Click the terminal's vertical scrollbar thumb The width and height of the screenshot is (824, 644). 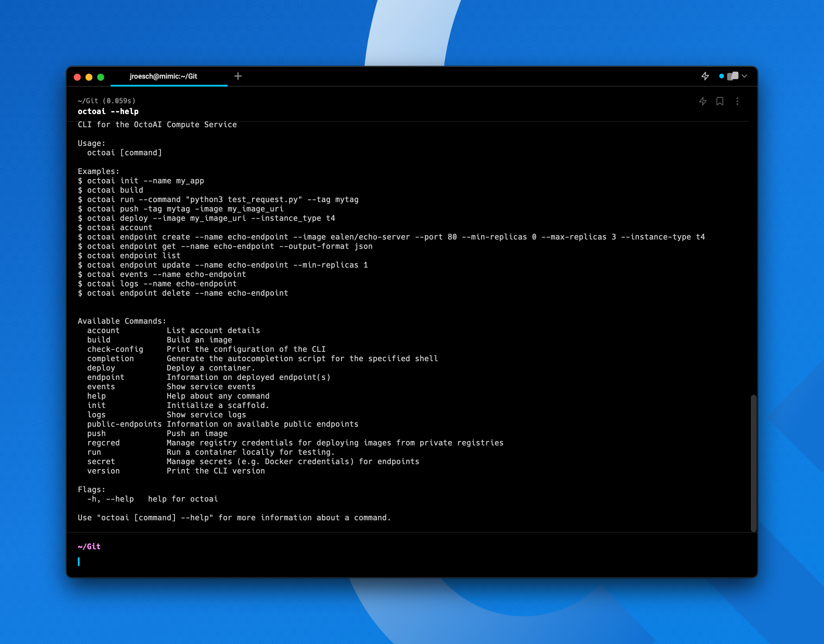(753, 463)
